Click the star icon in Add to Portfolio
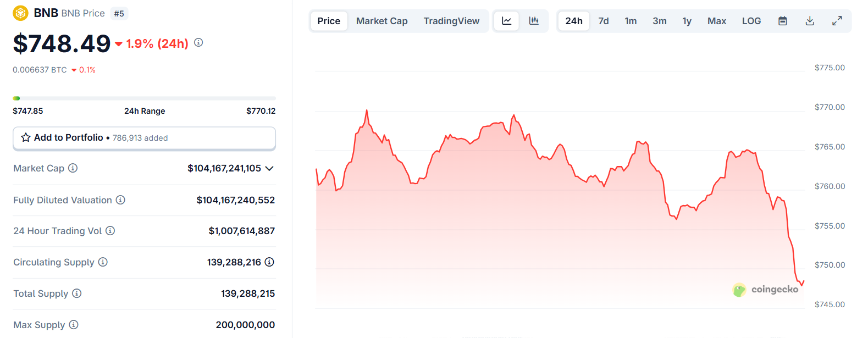 coord(25,137)
